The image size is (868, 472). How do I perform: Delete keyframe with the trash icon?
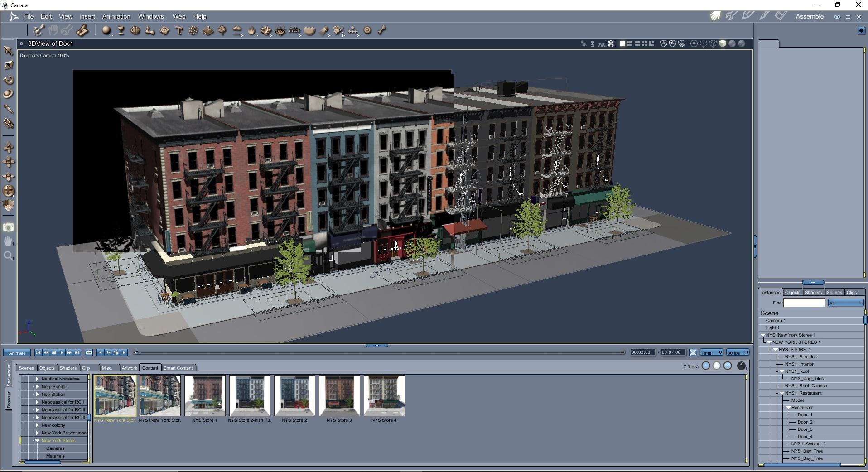[116, 352]
